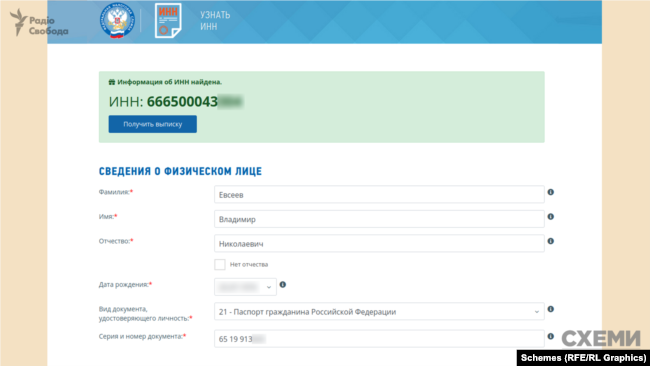Click the info icon next to Фамилия field
Screen dimensions: 650x366
[551, 192]
